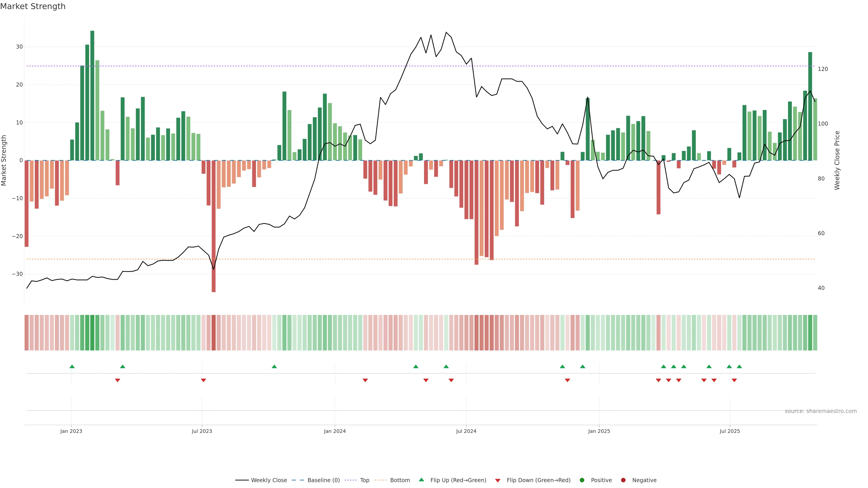
Task: Click flip-down marker at Jul 2023
Action: click(203, 380)
